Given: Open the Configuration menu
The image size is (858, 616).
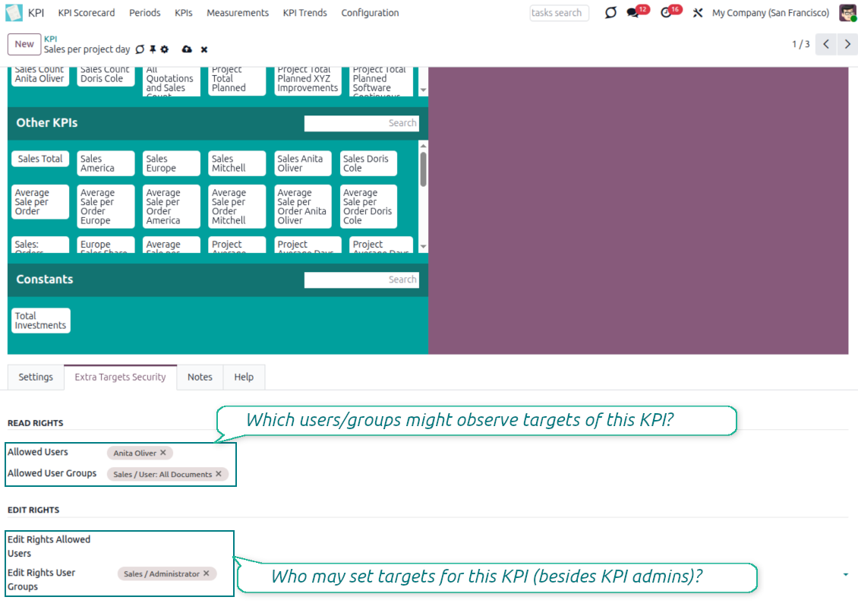Looking at the screenshot, I should point(370,13).
